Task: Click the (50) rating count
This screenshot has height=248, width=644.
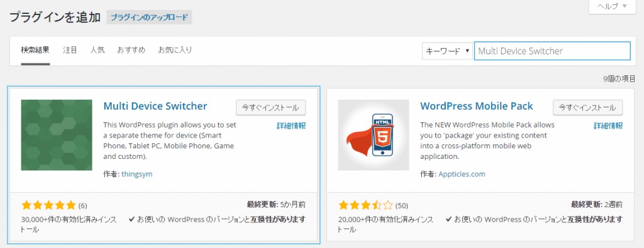Action: 401,206
